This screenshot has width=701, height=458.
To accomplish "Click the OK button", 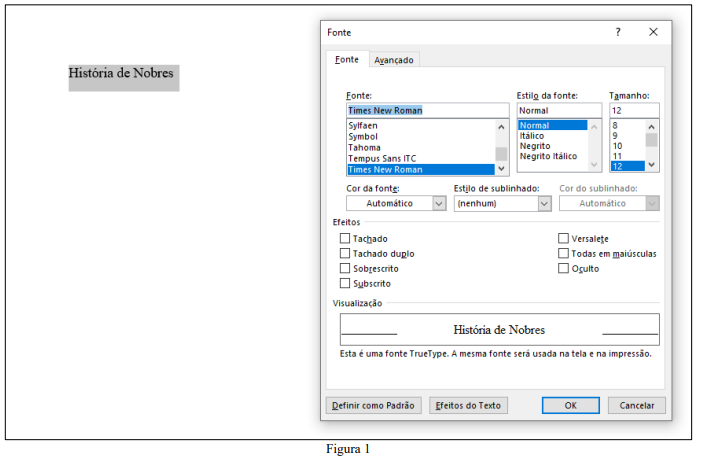I will tap(570, 405).
